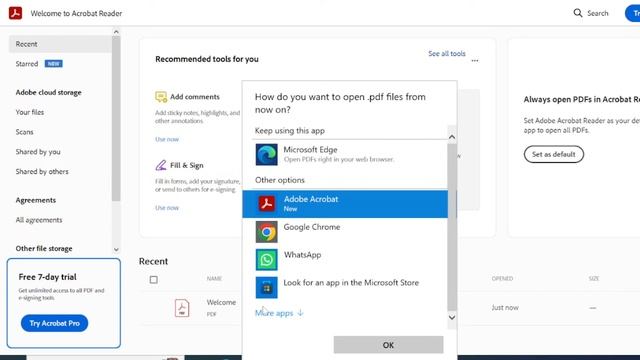Click the WhatsApp label
Screen dimensions: 640x360
tap(302, 255)
